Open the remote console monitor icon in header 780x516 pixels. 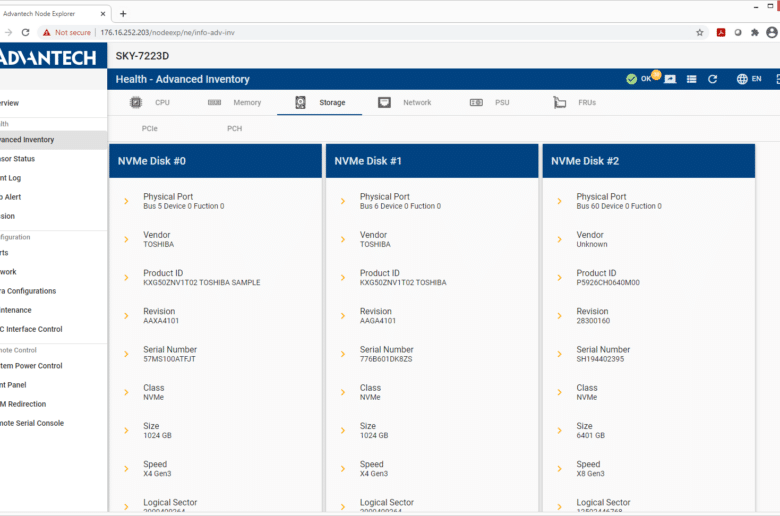[670, 79]
